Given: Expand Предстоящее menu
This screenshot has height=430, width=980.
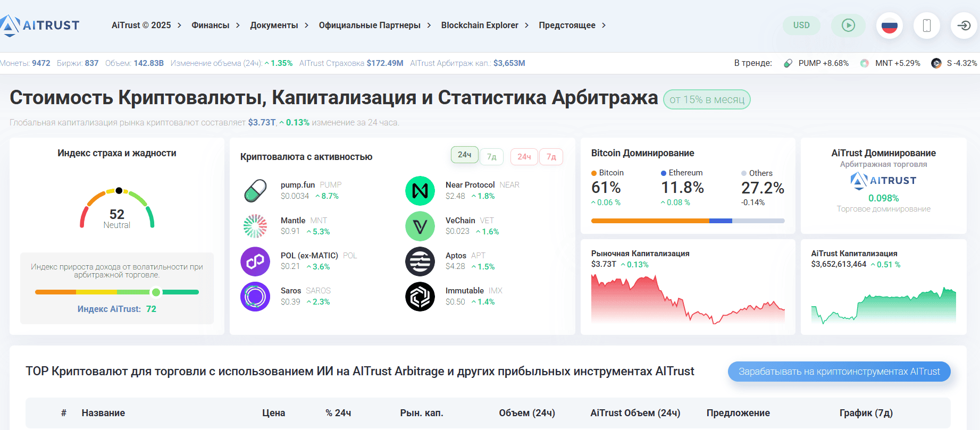Looking at the screenshot, I should 572,25.
